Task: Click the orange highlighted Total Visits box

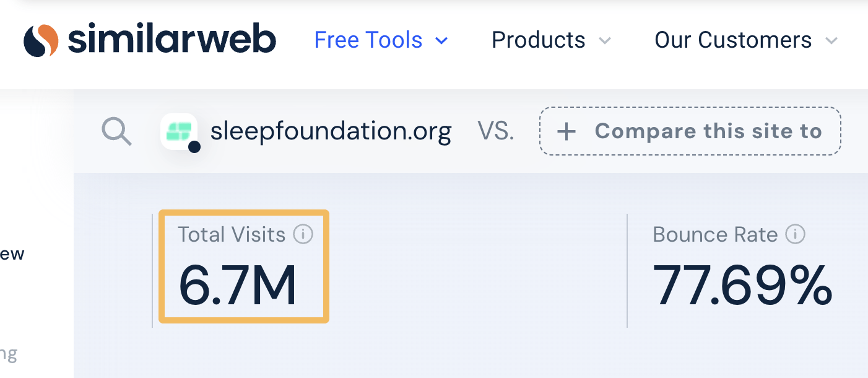Action: [x=243, y=266]
